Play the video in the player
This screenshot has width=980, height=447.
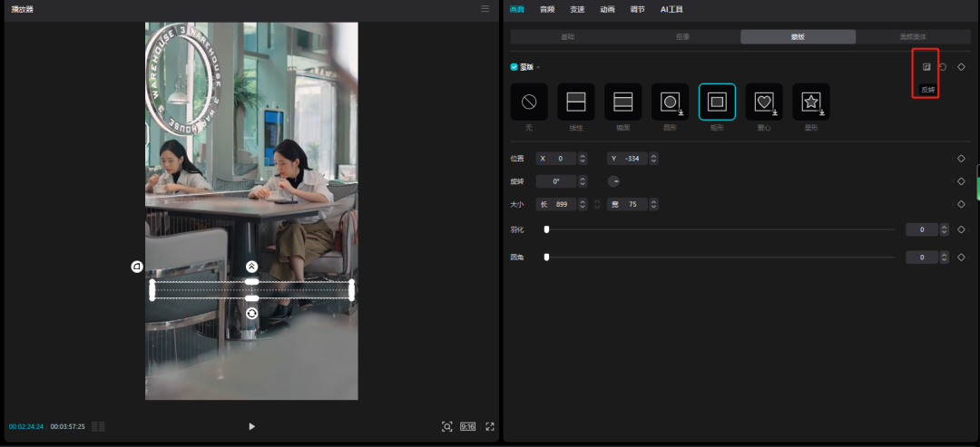pyautogui.click(x=252, y=426)
